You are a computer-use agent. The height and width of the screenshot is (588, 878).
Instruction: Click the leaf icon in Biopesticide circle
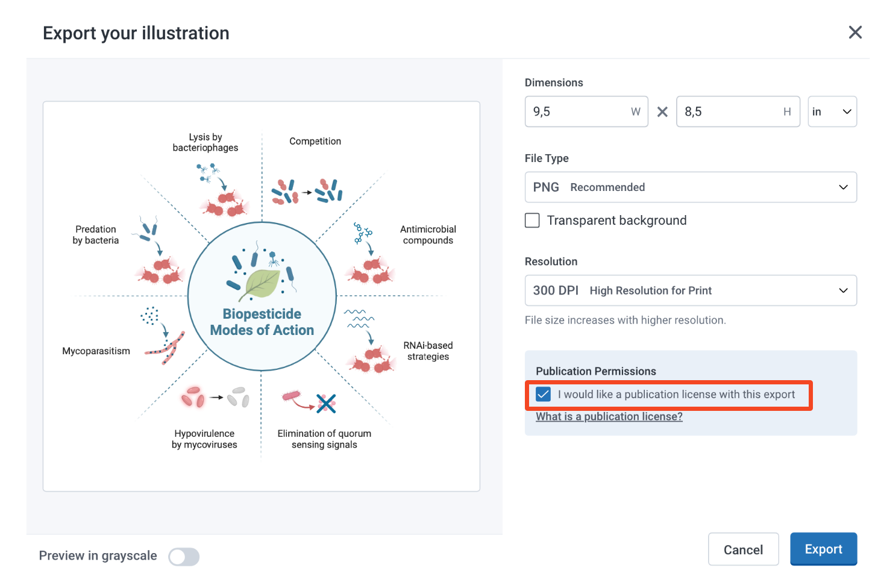click(261, 284)
